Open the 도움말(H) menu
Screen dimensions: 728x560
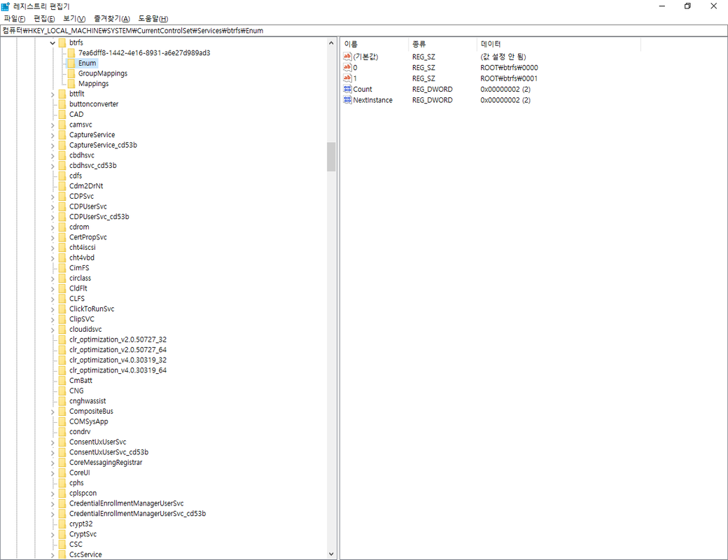tap(153, 18)
